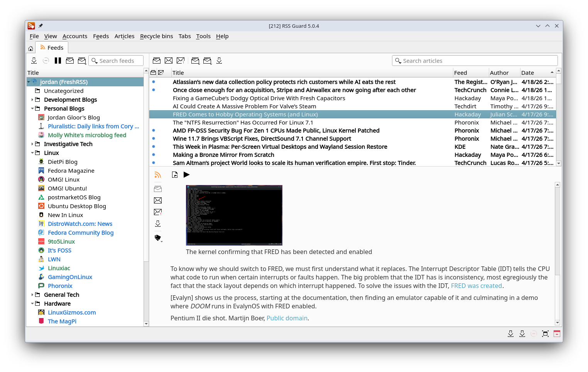The width and height of the screenshot is (588, 372).
Task: Play the article media content
Action: (187, 175)
